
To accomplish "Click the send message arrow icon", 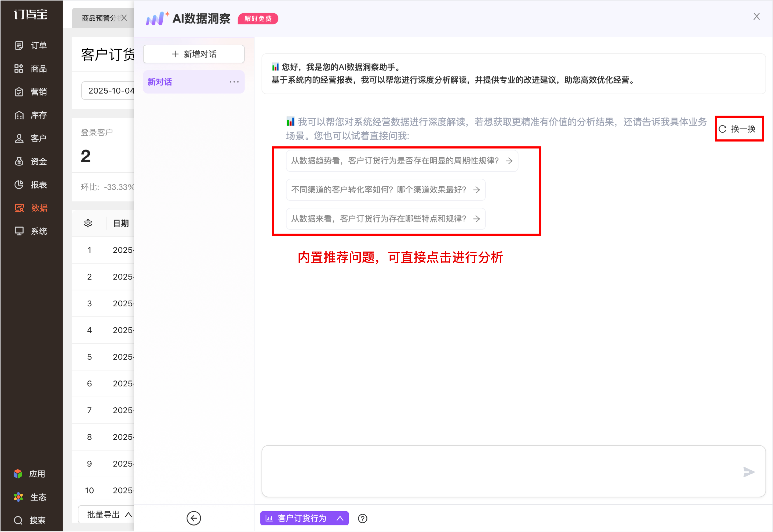I will (x=749, y=472).
